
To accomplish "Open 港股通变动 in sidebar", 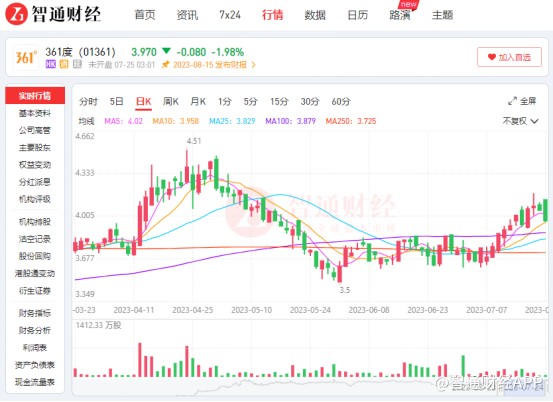I will tap(35, 273).
